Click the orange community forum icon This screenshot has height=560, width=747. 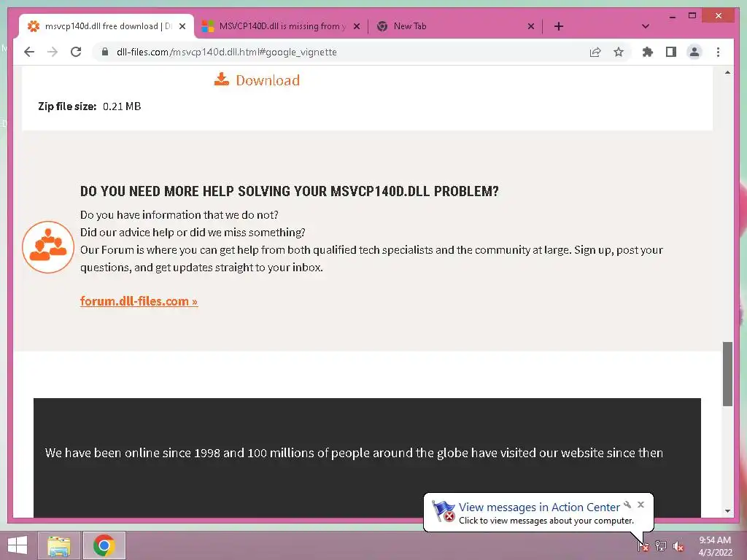tap(48, 247)
